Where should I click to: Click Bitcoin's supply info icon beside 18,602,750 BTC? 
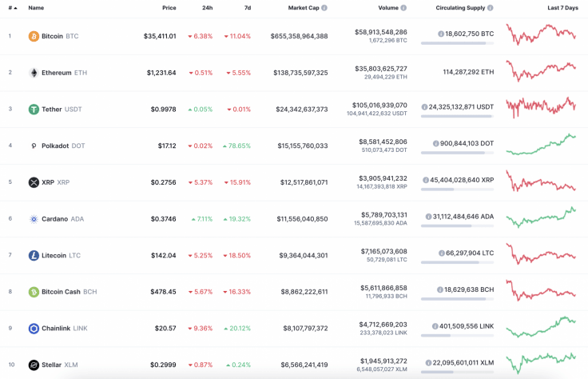(441, 34)
